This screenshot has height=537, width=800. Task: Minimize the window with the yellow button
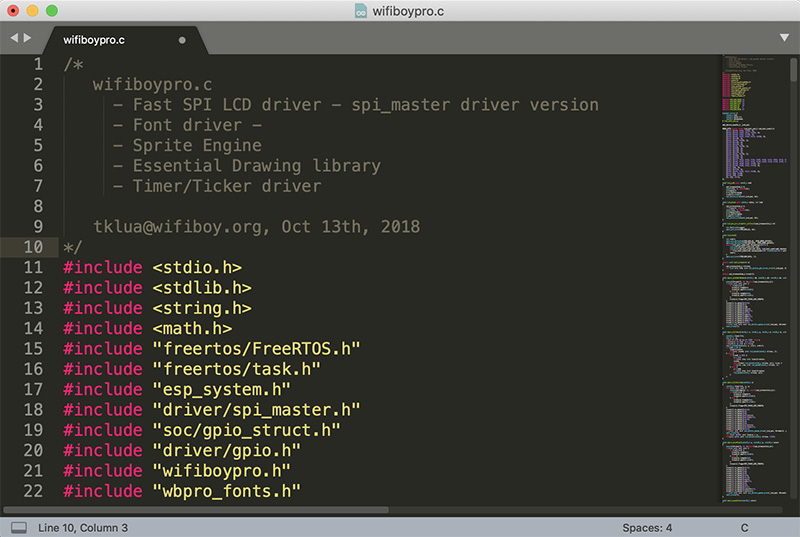click(32, 11)
